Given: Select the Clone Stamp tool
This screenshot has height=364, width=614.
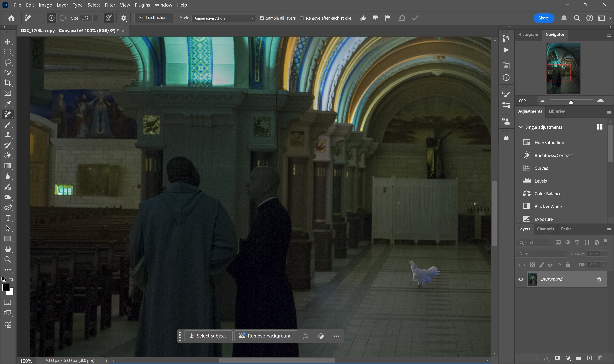Looking at the screenshot, I should 8,135.
